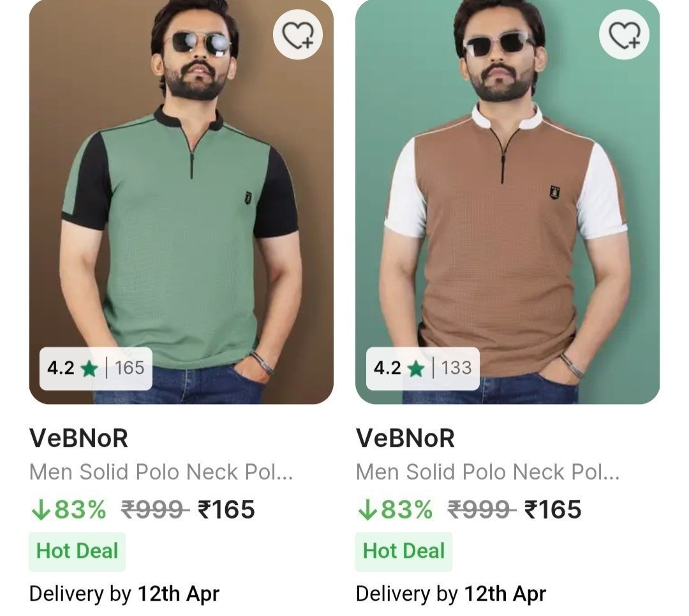This screenshot has width=689, height=616.
Task: Click the strikethrough ₹999 price on the brown polo
Action: click(482, 509)
